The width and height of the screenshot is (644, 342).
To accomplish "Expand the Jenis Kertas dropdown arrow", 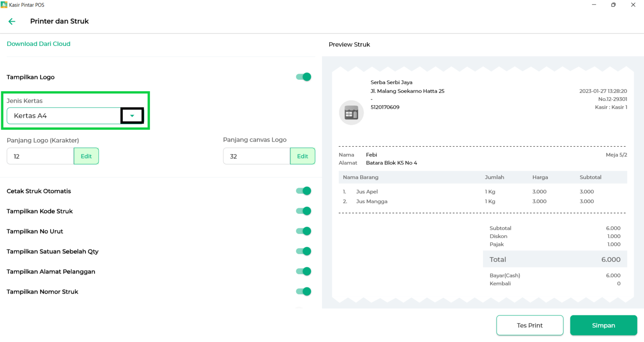I will pos(132,116).
